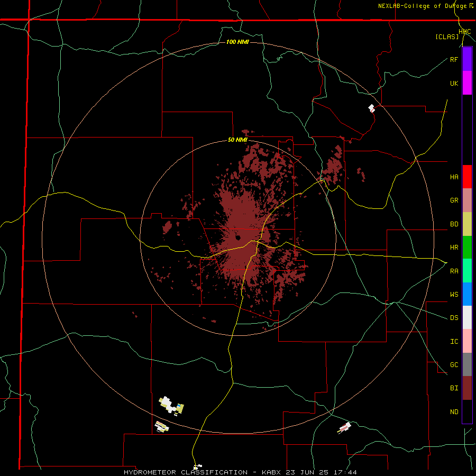Viewport: 476px width, 476px height.
Task: Click the HR legend label
Action: (454, 248)
